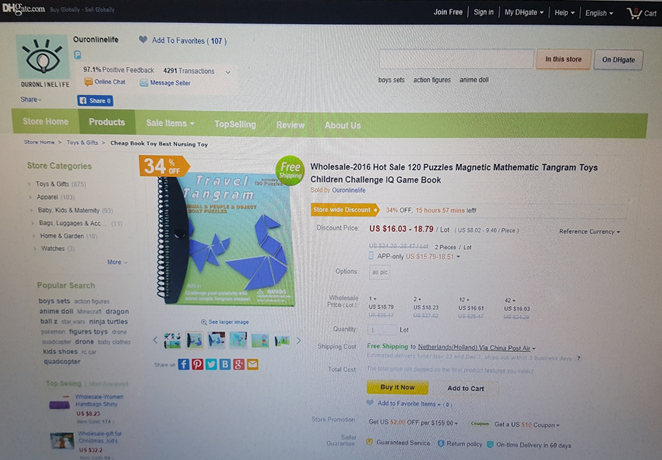
Task: Share product via Twitter icon
Action: (x=211, y=364)
